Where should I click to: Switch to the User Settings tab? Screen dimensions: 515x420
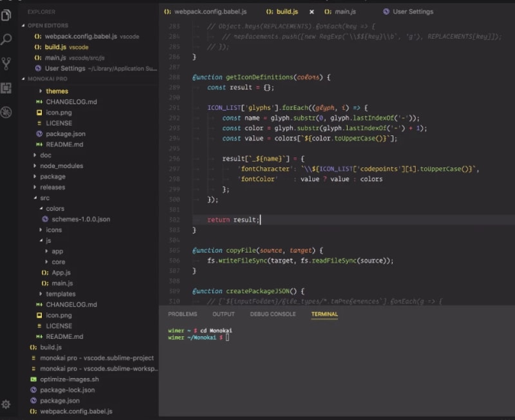click(x=412, y=12)
